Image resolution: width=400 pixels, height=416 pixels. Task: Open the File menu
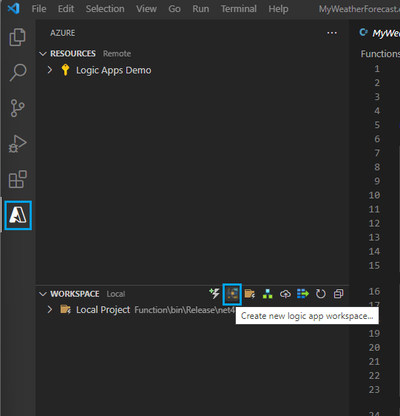click(39, 9)
